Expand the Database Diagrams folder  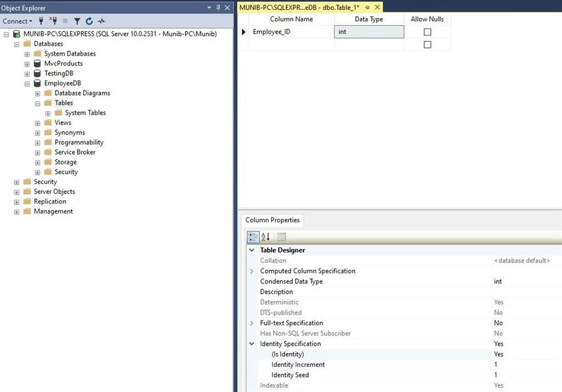(x=37, y=94)
